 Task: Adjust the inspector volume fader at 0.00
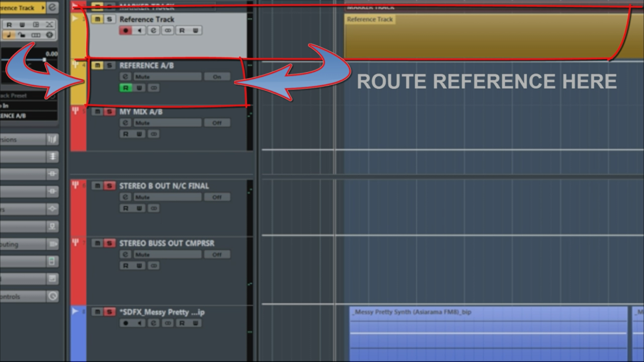44,60
